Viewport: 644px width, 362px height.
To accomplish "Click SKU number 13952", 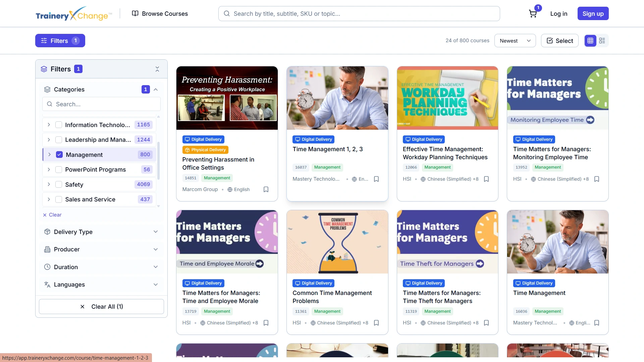I will click(521, 167).
